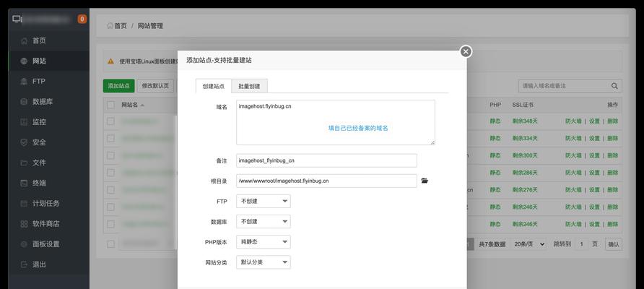The width and height of the screenshot is (644, 289).
Task: Click the 跳转到 page number input
Action: [580, 244]
